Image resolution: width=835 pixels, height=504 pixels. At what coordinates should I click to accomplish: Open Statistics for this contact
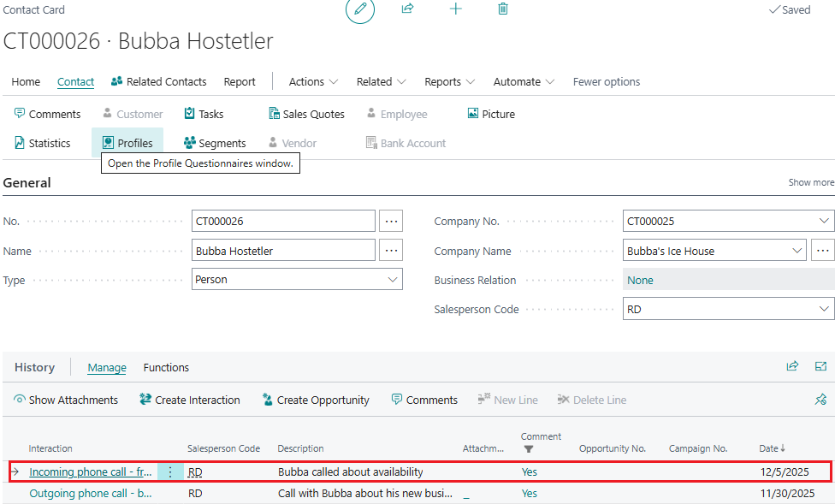click(x=42, y=143)
